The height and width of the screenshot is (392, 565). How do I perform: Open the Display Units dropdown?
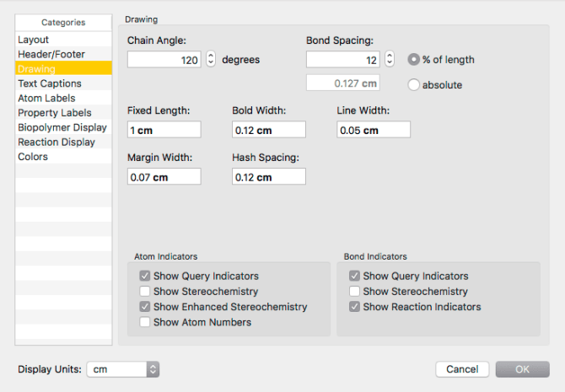122,369
